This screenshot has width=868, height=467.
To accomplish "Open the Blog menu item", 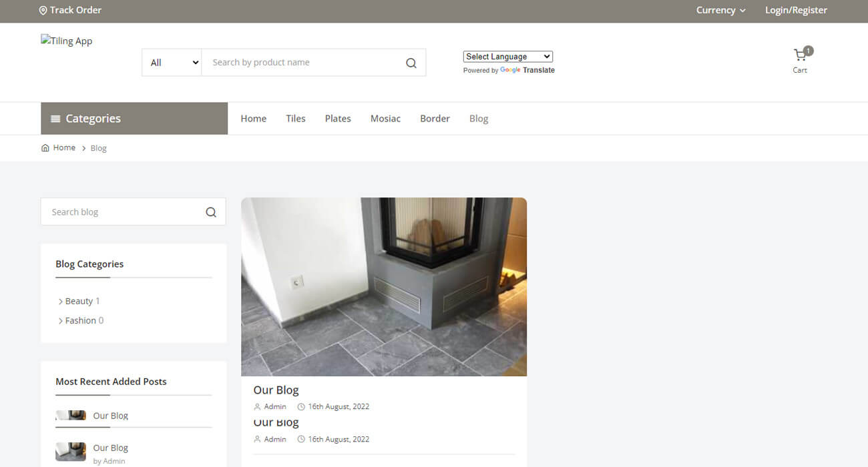I will click(479, 119).
